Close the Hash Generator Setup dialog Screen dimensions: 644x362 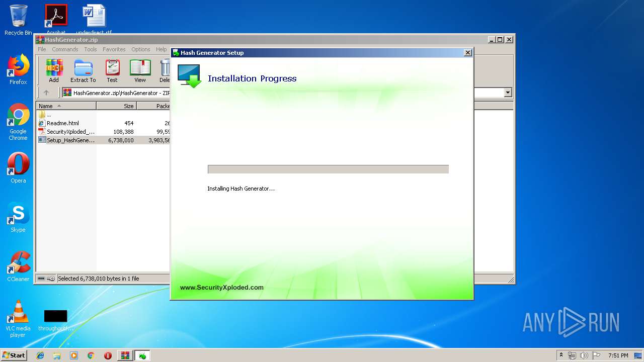(x=467, y=52)
